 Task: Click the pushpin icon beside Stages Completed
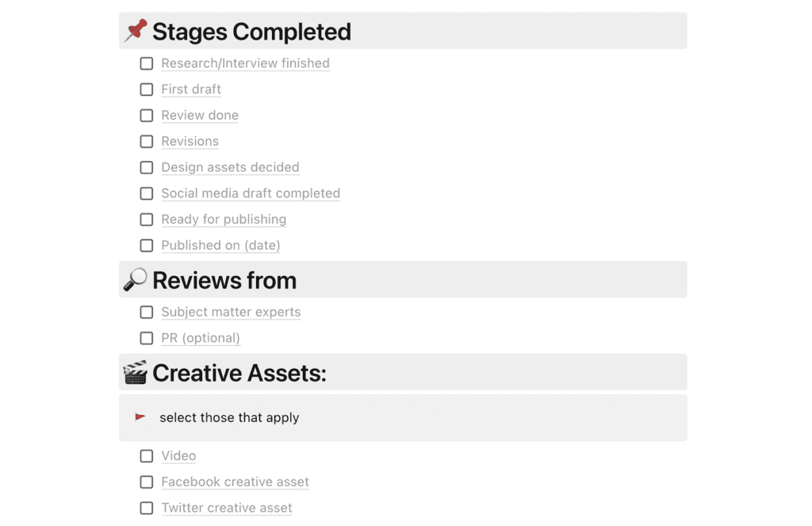tap(136, 29)
